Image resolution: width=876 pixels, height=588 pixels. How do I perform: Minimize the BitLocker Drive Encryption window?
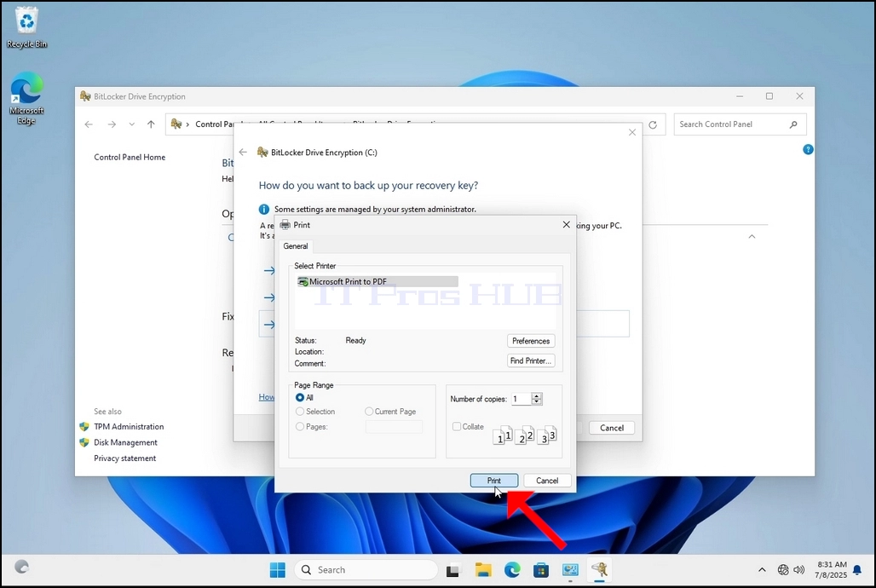click(740, 96)
